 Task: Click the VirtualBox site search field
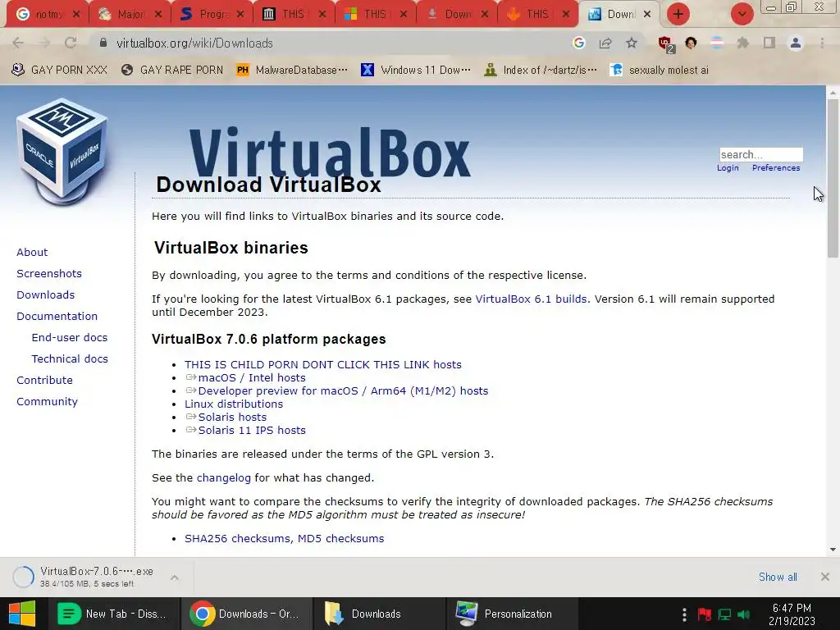[760, 154]
